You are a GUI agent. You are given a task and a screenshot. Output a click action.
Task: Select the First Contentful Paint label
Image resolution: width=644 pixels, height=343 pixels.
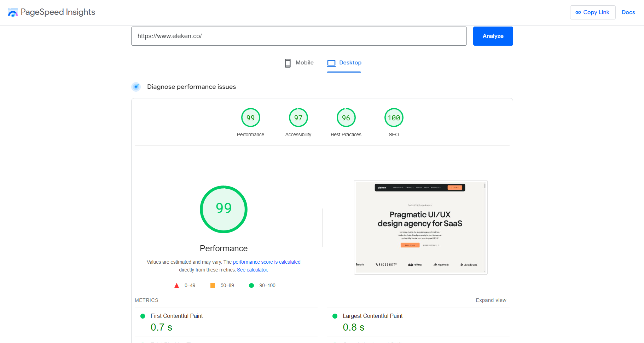click(x=177, y=316)
